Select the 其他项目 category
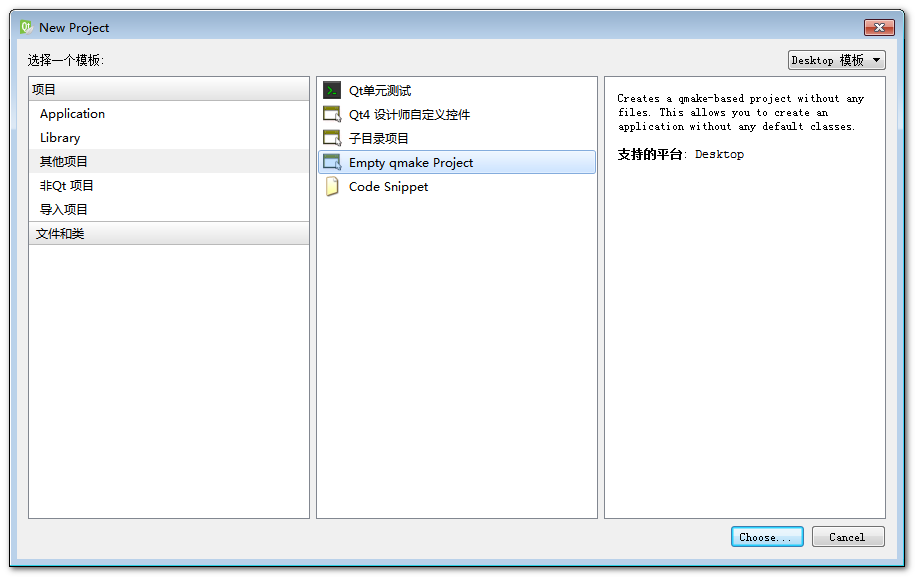 [169, 162]
